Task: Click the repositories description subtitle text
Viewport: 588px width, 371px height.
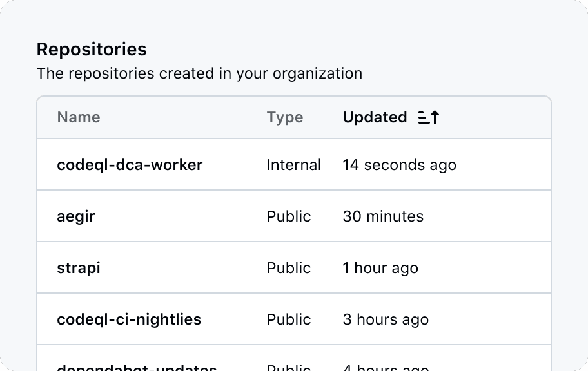Action: [199, 73]
